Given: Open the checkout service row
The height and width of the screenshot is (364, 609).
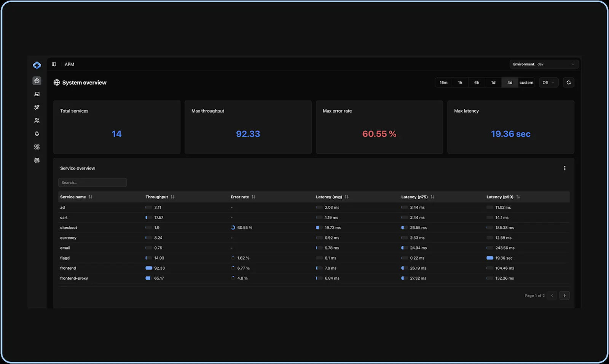Looking at the screenshot, I should [314, 227].
